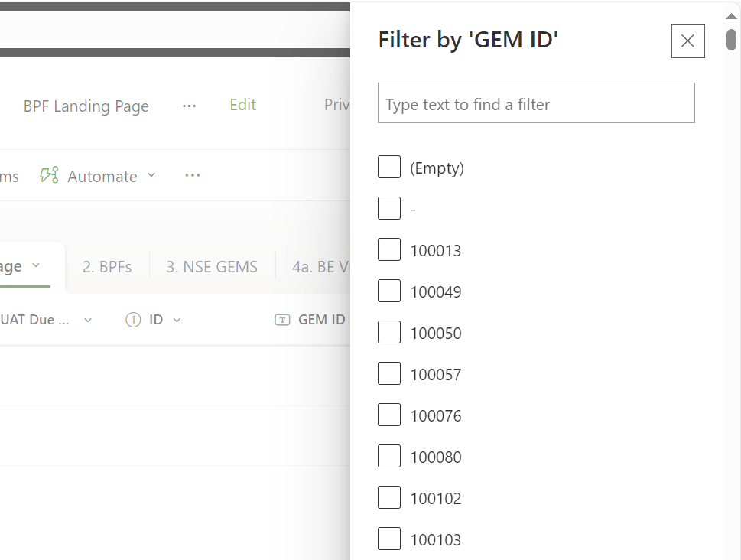Tick the checkbox for 100013

click(x=389, y=249)
